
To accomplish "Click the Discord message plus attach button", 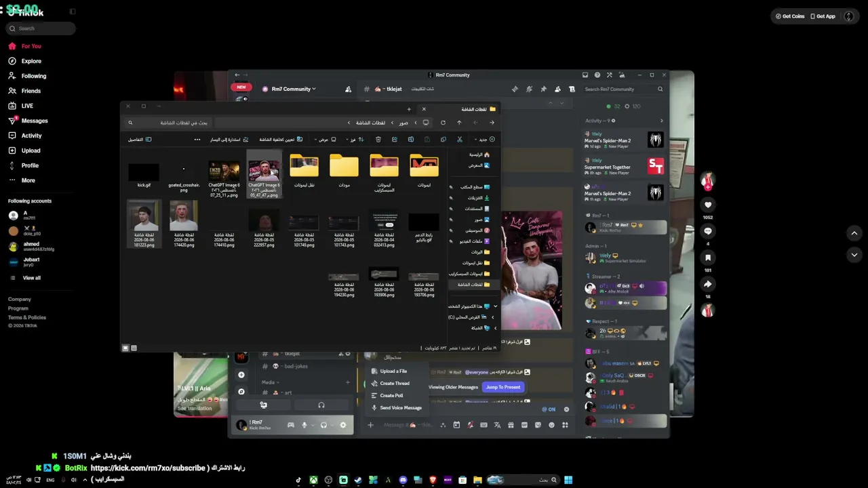I will pyautogui.click(x=370, y=425).
